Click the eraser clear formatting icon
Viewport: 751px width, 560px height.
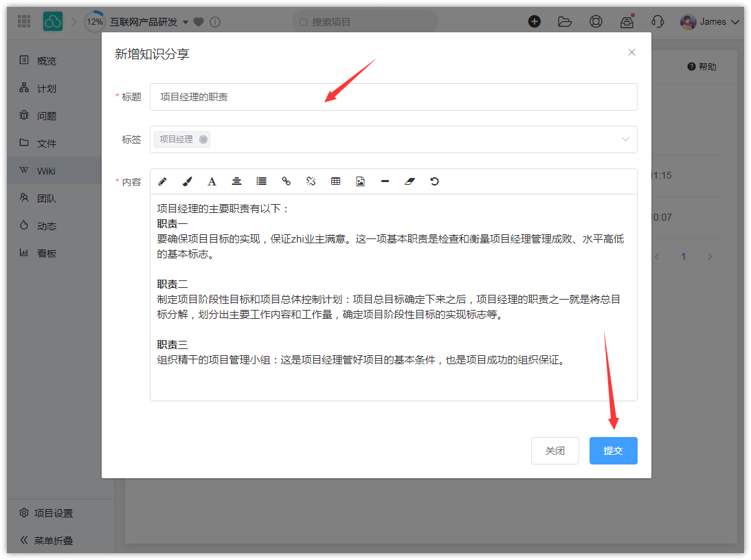(x=410, y=181)
